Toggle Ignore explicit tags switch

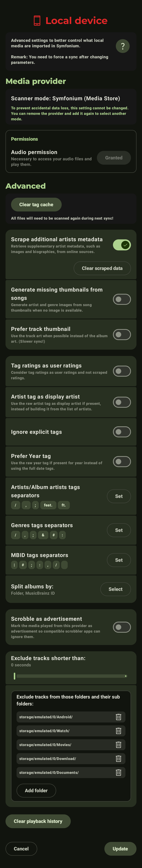122,432
